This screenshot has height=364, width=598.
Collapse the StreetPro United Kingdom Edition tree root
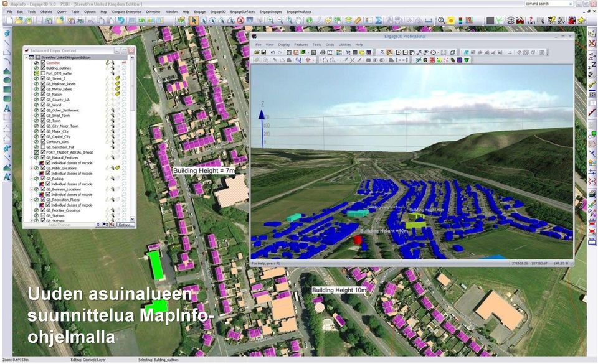click(26, 57)
